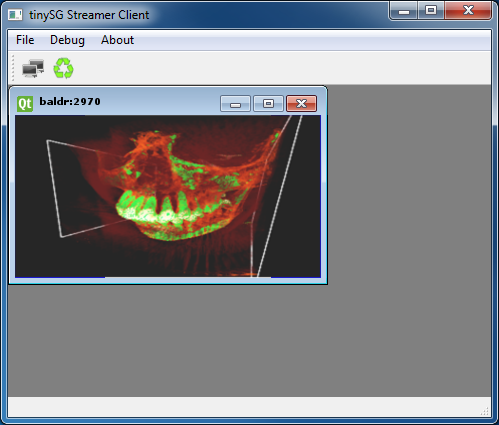Image resolution: width=499 pixels, height=425 pixels.
Task: Open the Debug menu
Action: tap(67, 40)
